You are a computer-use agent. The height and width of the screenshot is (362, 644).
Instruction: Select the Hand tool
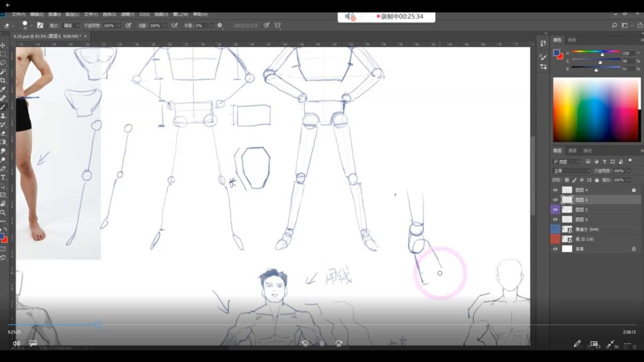pos(3,204)
